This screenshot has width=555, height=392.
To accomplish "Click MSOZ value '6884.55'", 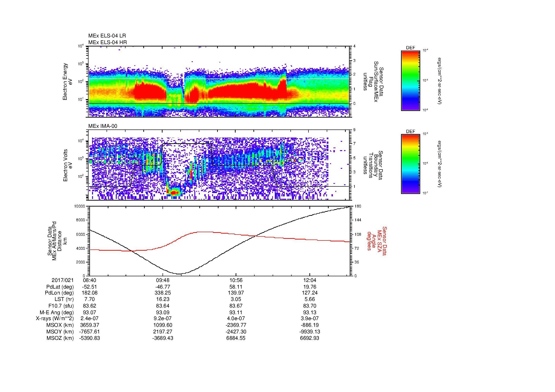I will [236, 338].
